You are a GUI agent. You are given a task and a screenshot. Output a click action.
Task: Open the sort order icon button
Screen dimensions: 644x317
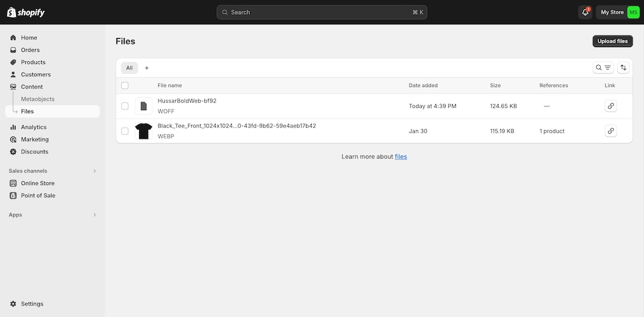pos(623,68)
